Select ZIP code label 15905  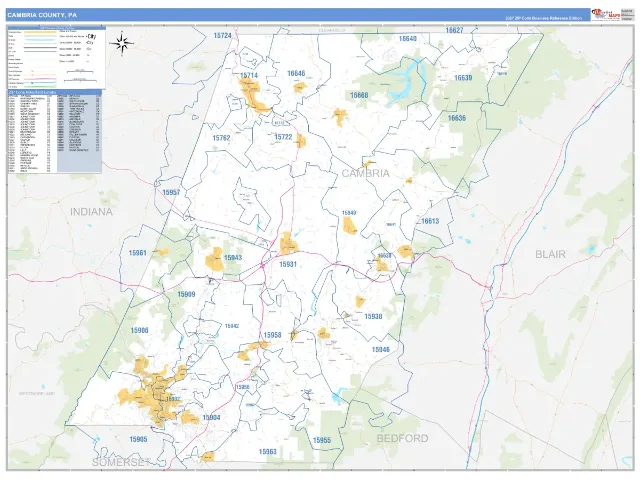[x=138, y=439]
